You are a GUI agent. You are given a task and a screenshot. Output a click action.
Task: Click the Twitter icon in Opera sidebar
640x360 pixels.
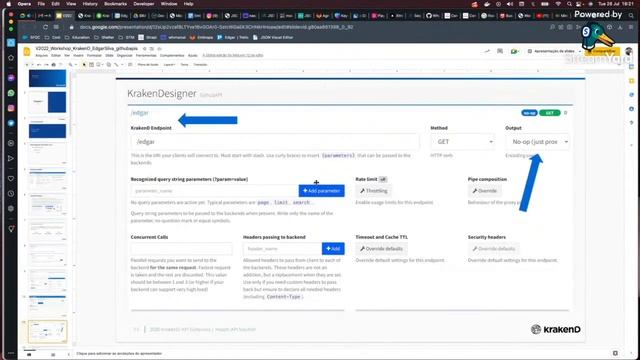point(11,123)
